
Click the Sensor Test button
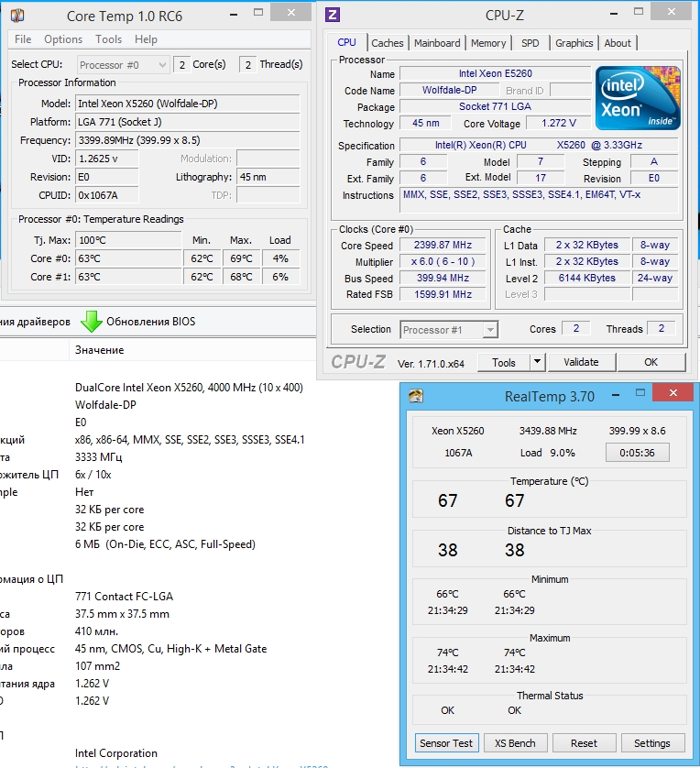446,743
